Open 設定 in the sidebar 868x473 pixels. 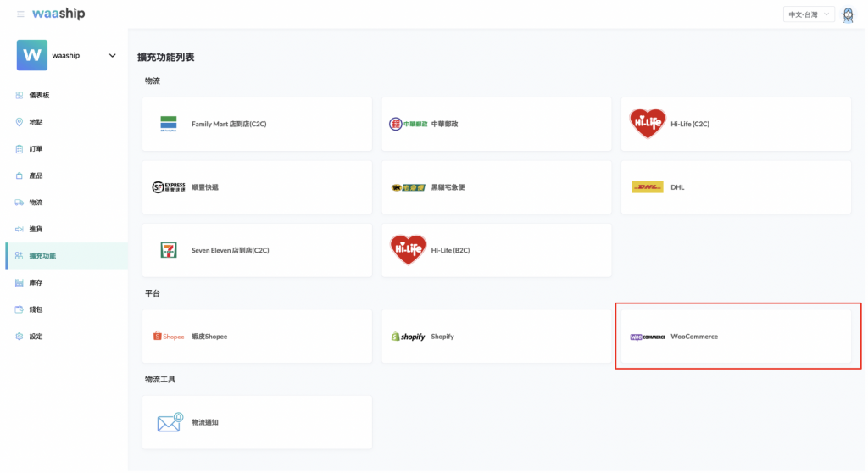click(36, 337)
